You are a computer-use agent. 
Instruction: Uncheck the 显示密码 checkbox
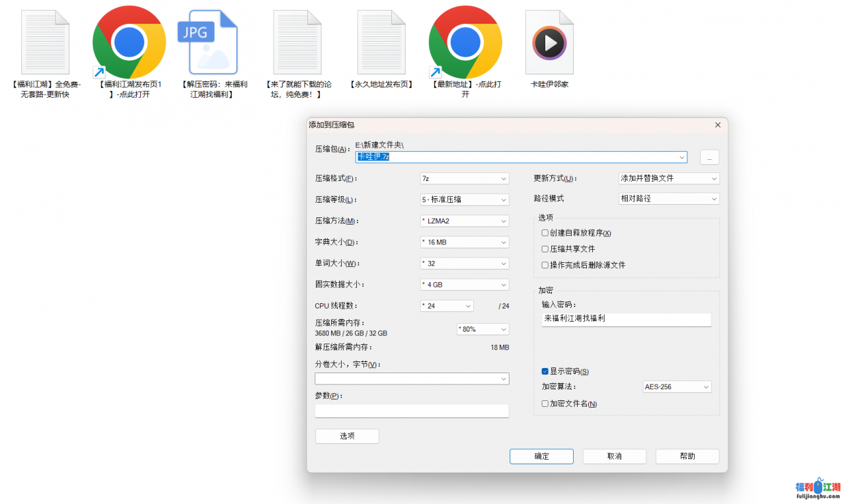tap(545, 371)
